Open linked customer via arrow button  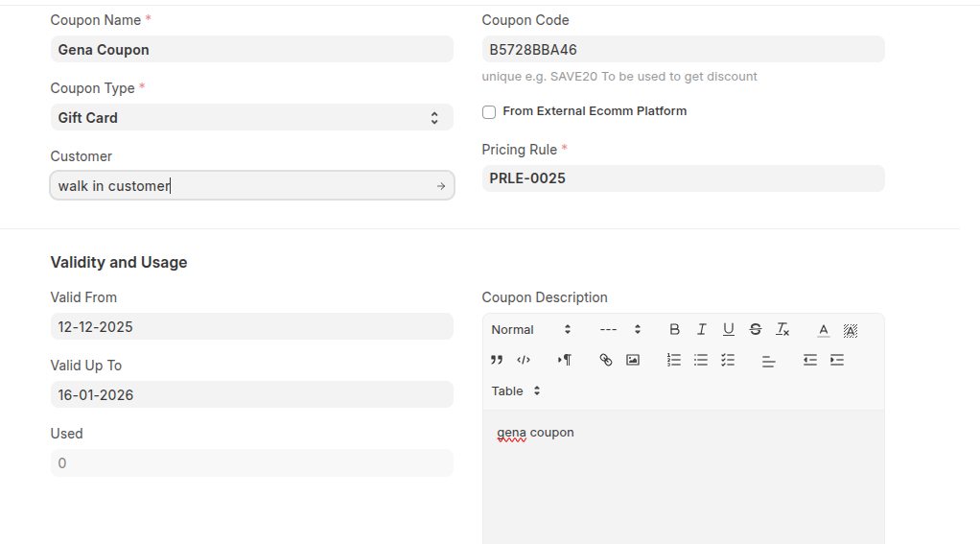pyautogui.click(x=441, y=186)
